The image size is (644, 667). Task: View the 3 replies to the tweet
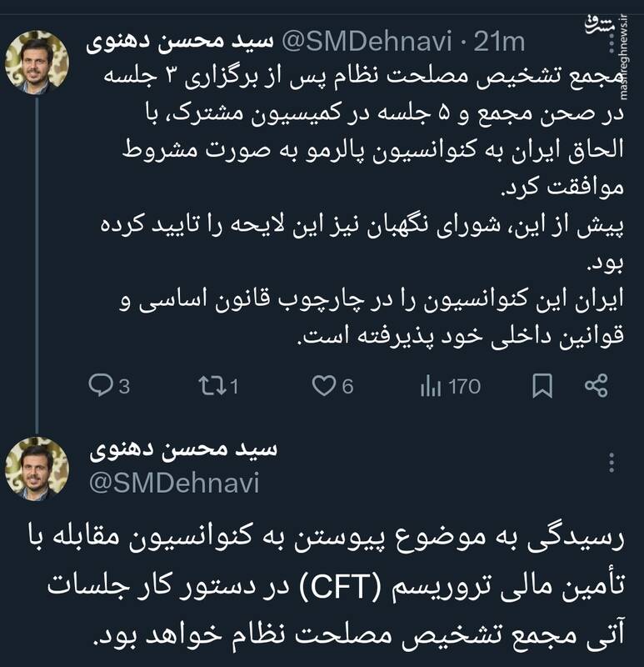coord(113,384)
